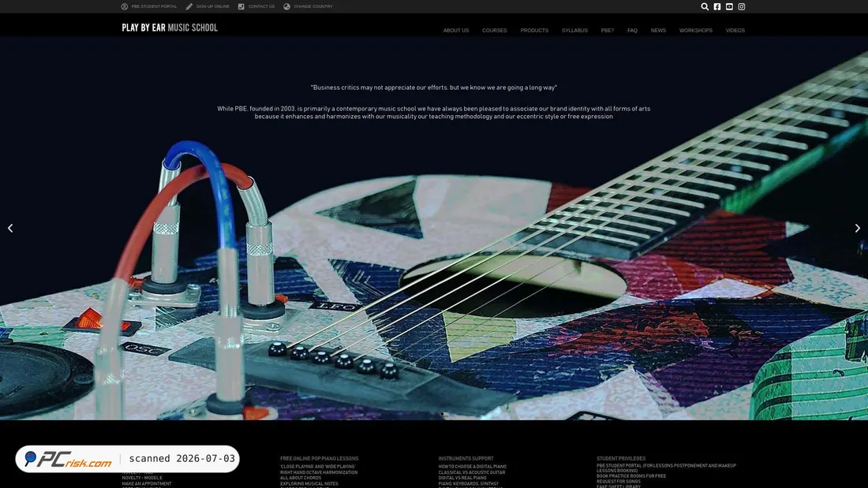Click the Instruments Support footer heading
The width and height of the screenshot is (868, 488).
pyautogui.click(x=466, y=459)
